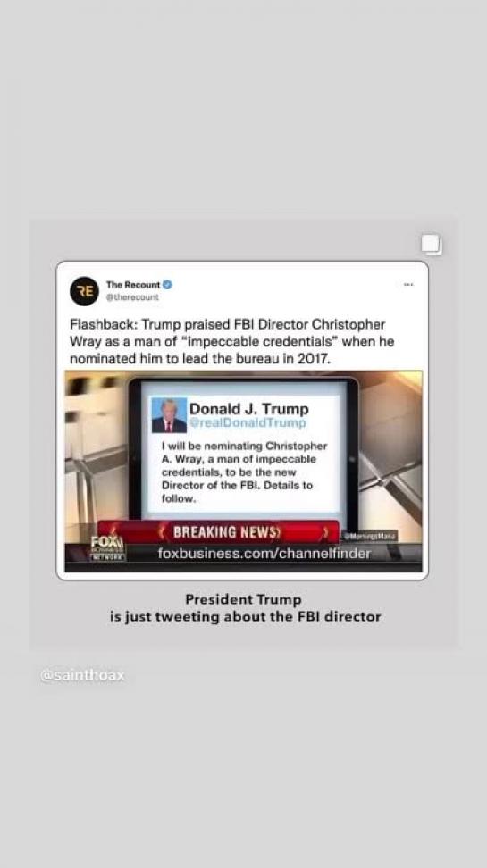Click the 'Flashback: Trump praised FBI Director' tweet text
Screen dimensions: 487x868
pos(232,341)
